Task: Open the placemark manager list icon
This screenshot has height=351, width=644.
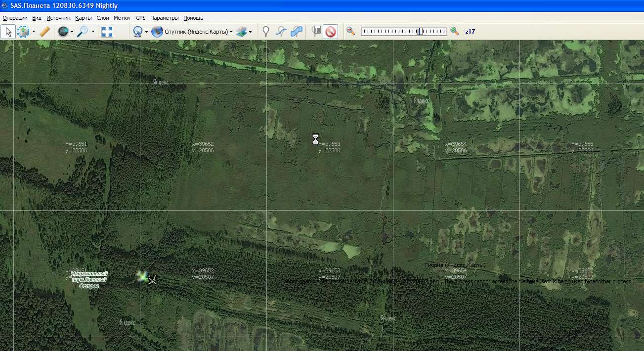Action: [316, 32]
